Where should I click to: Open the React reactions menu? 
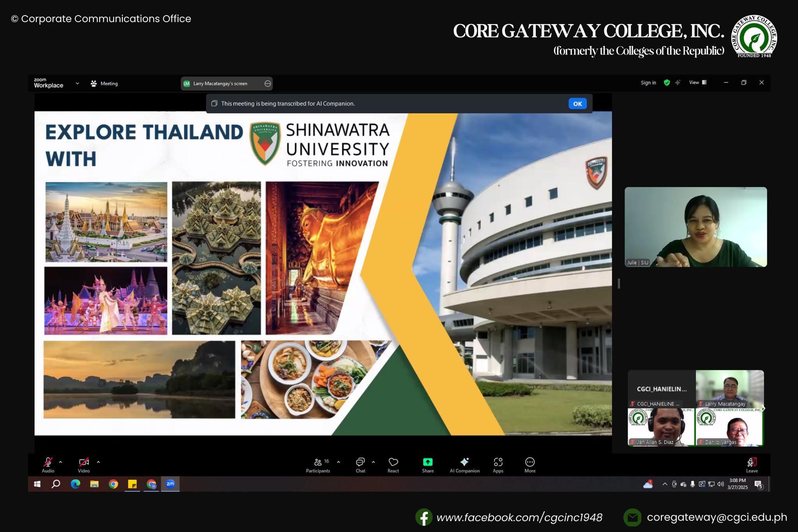click(393, 464)
